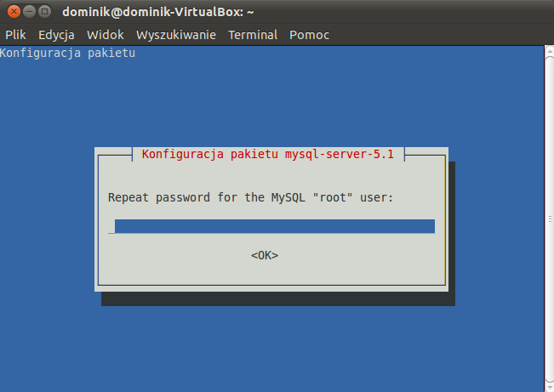Viewport: 554px width, 392px height.
Task: Click the 'Repeat password' prompt text
Action: pos(252,197)
